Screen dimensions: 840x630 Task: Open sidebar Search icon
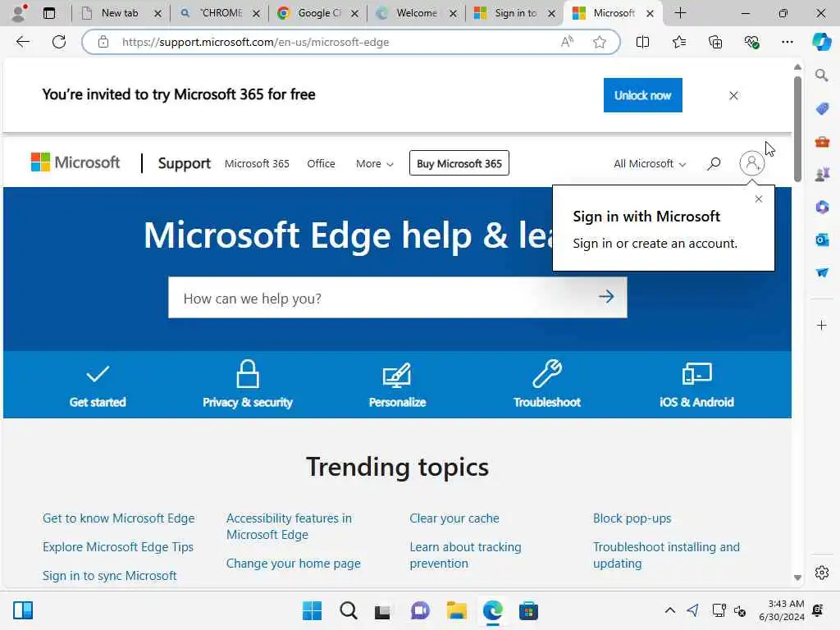coord(822,75)
